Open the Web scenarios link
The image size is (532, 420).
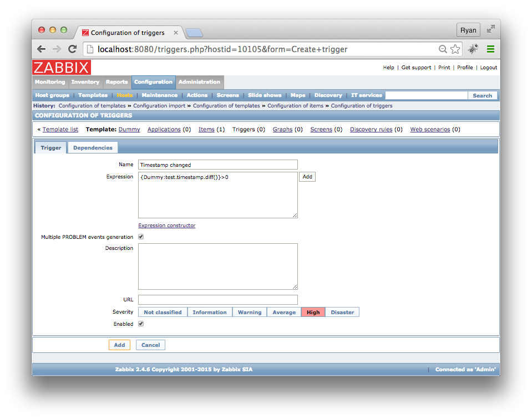430,129
